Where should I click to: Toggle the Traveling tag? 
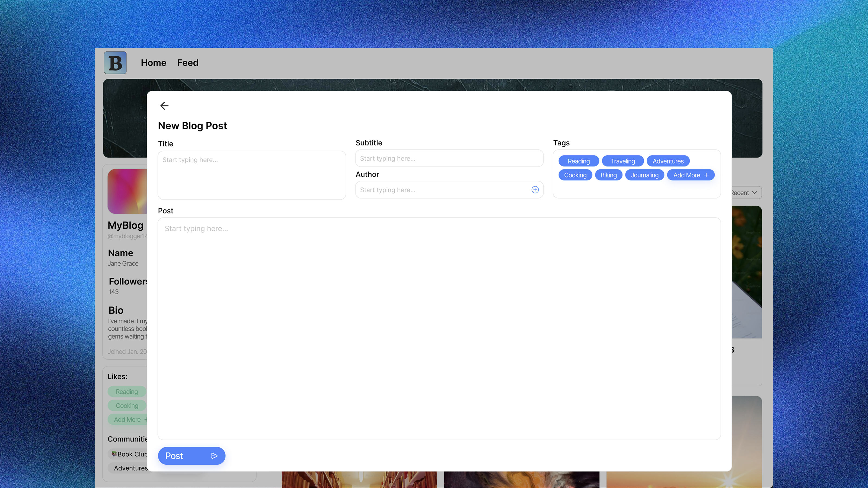coord(622,161)
